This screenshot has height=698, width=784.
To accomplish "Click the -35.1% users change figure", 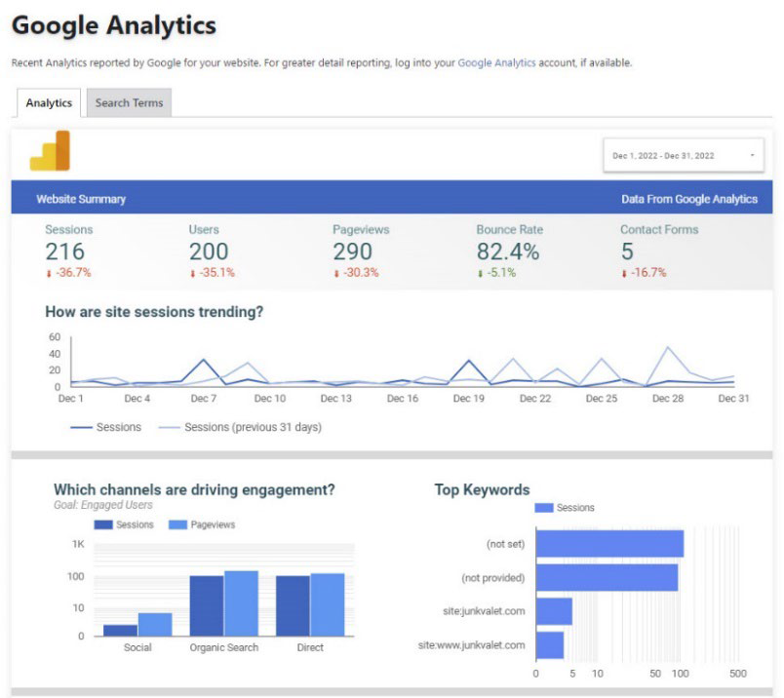I will coord(217,273).
